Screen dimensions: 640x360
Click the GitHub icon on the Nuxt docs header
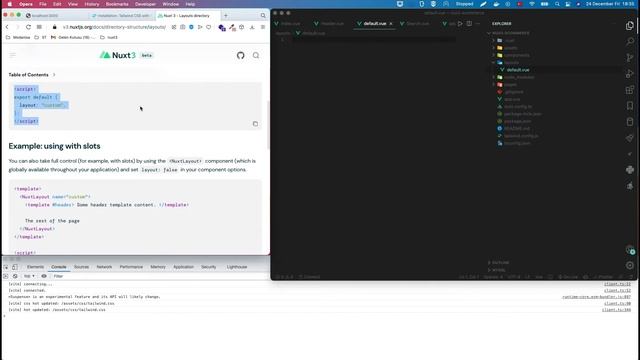pos(240,56)
